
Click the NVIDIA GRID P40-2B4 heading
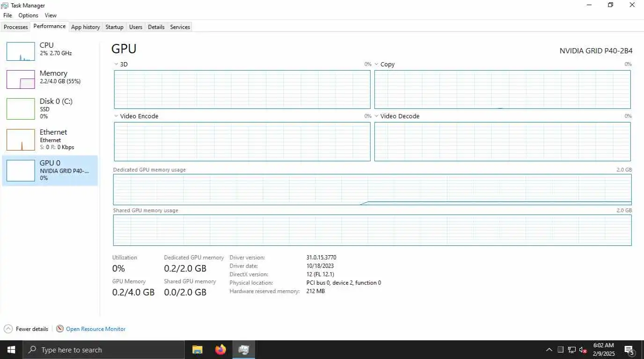click(x=596, y=50)
